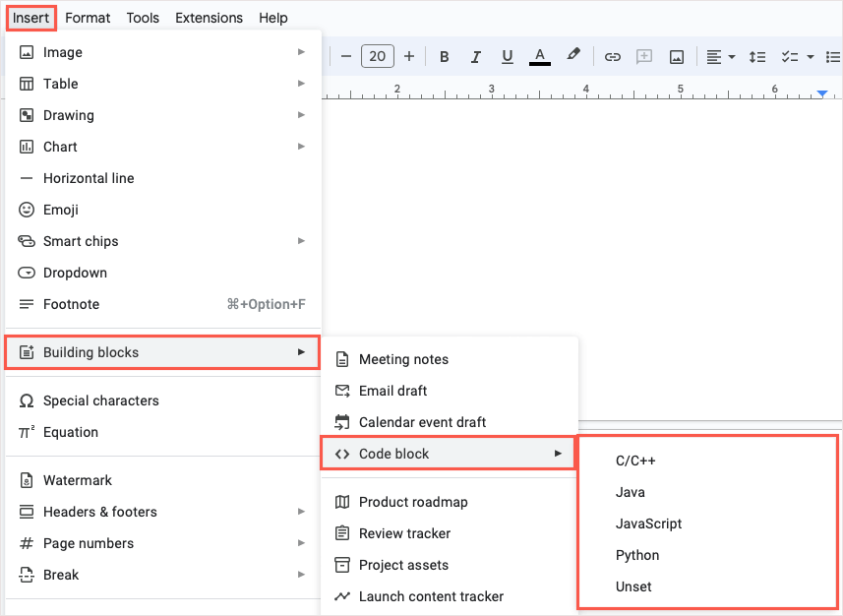This screenshot has width=843, height=616.
Task: Click the insert link icon
Action: click(x=613, y=57)
